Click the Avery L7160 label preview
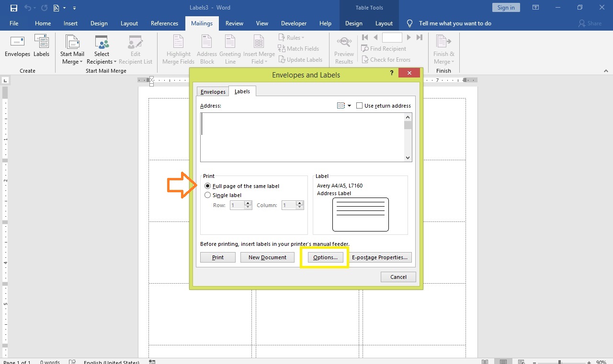 360,214
